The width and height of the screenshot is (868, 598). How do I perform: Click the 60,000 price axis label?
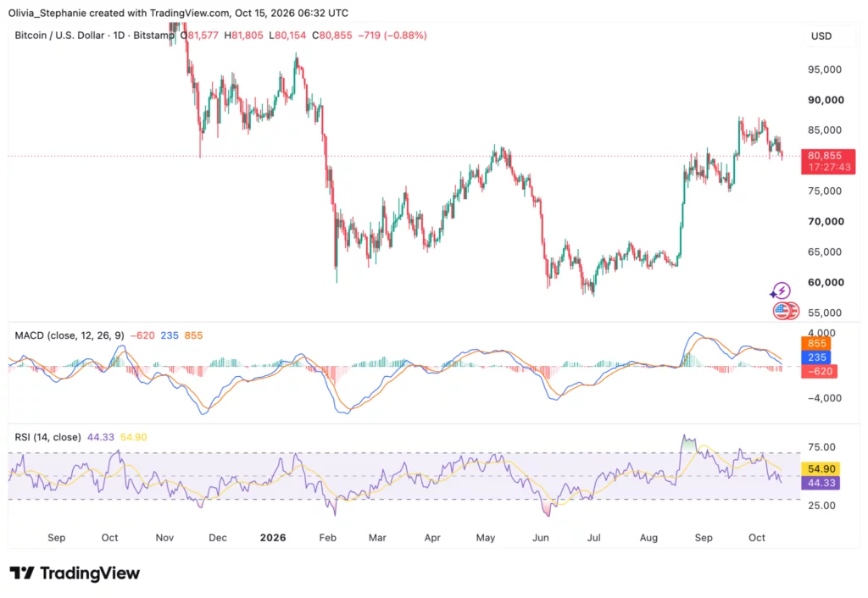(x=826, y=282)
